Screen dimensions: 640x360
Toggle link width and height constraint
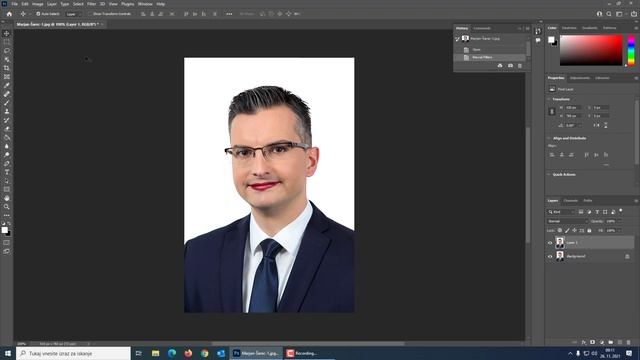[x=552, y=111]
